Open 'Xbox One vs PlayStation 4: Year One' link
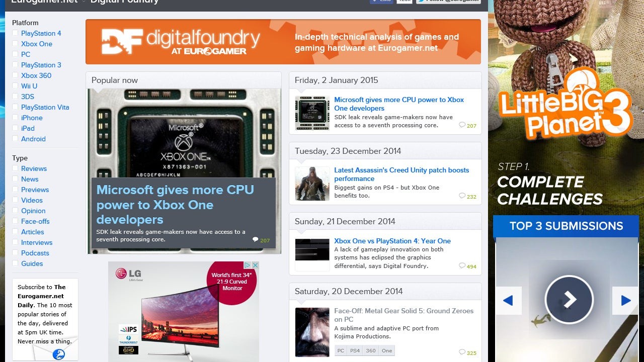 click(x=392, y=241)
